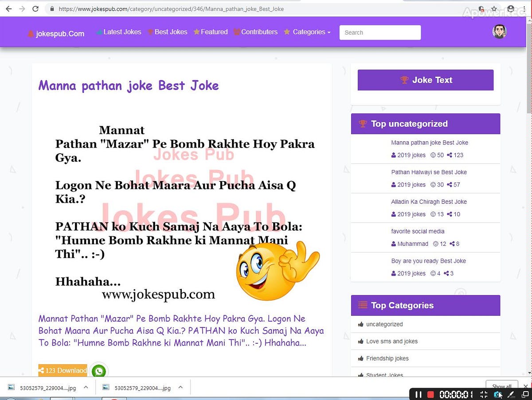Expand the second downloaded jpg chevron
This screenshot has height=400, width=532.
[180, 387]
